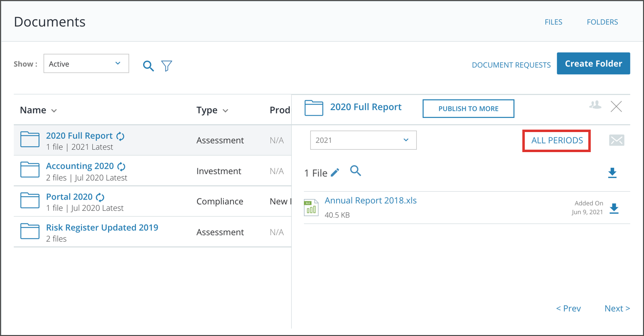The image size is (644, 336).
Task: Close the 2020 Full Report detail panel
Action: point(616,106)
